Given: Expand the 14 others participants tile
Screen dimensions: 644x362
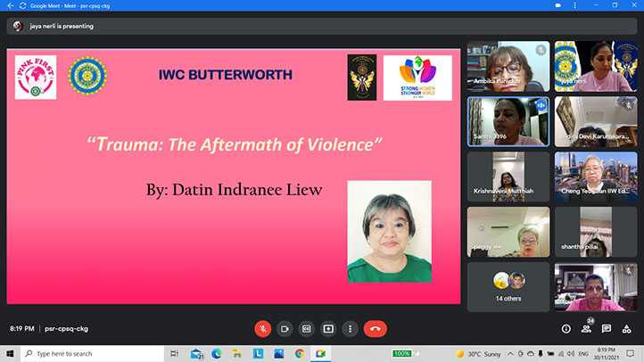Looking at the screenshot, I should pyautogui.click(x=508, y=285).
